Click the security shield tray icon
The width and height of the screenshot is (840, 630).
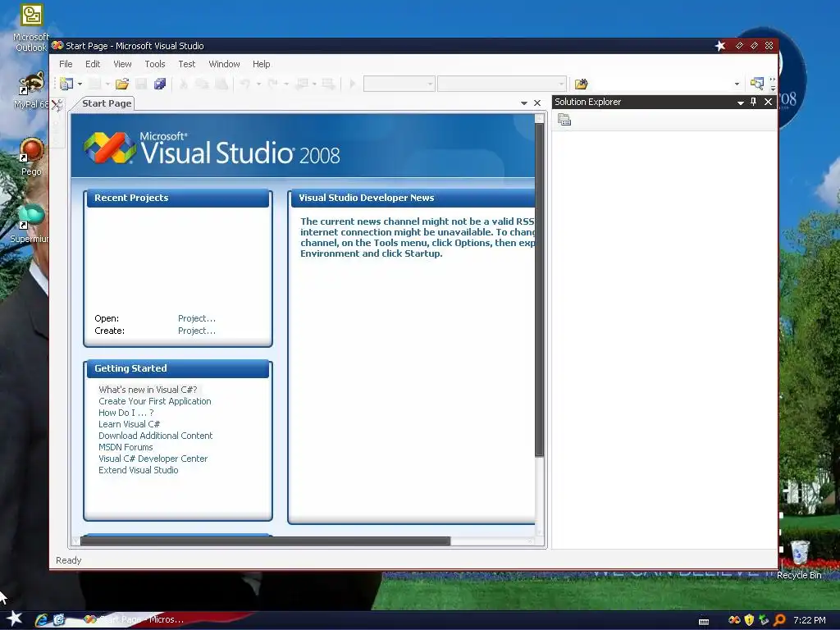click(x=749, y=620)
